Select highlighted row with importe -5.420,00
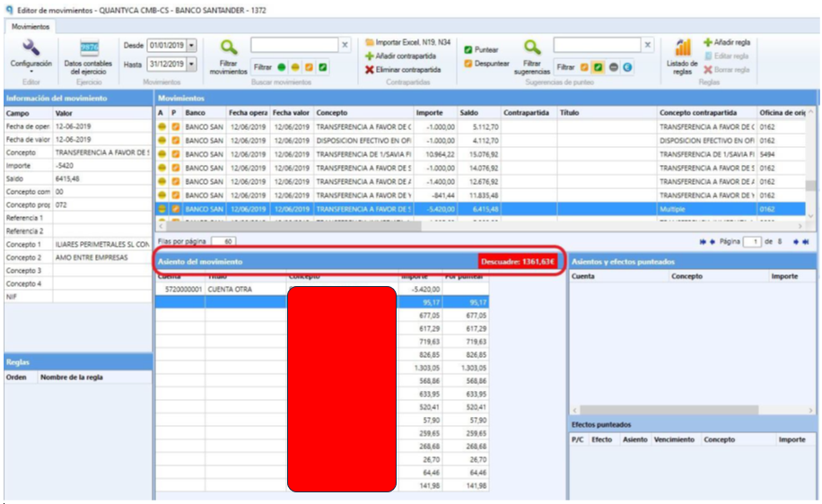This screenshot has width=822, height=504. (x=480, y=209)
